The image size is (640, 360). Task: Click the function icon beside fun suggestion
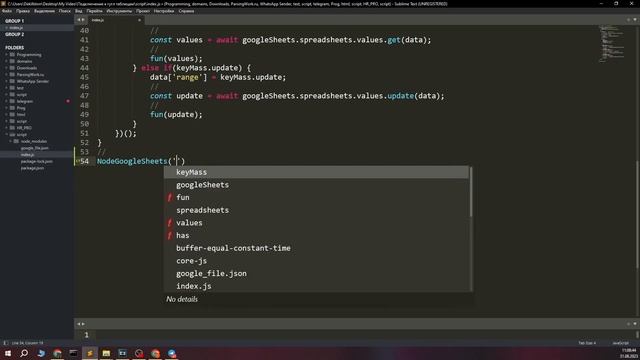point(169,198)
